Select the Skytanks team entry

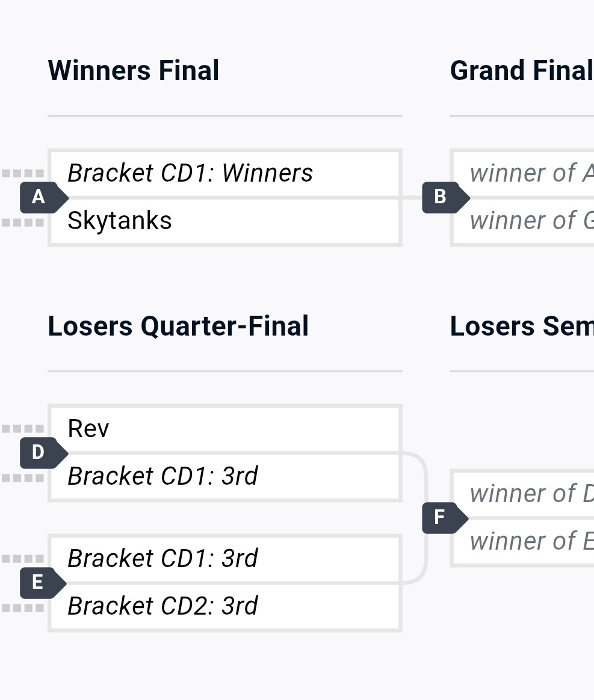(x=225, y=221)
